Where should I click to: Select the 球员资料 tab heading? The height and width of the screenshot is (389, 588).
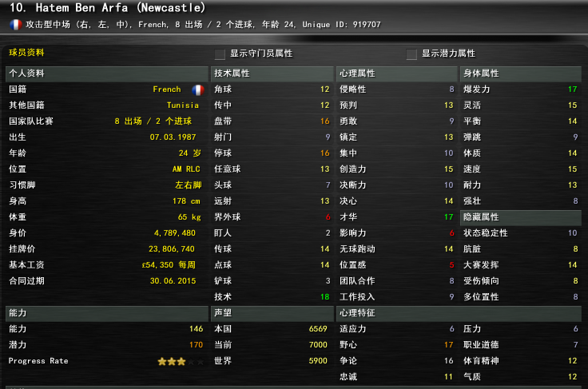tap(26, 53)
